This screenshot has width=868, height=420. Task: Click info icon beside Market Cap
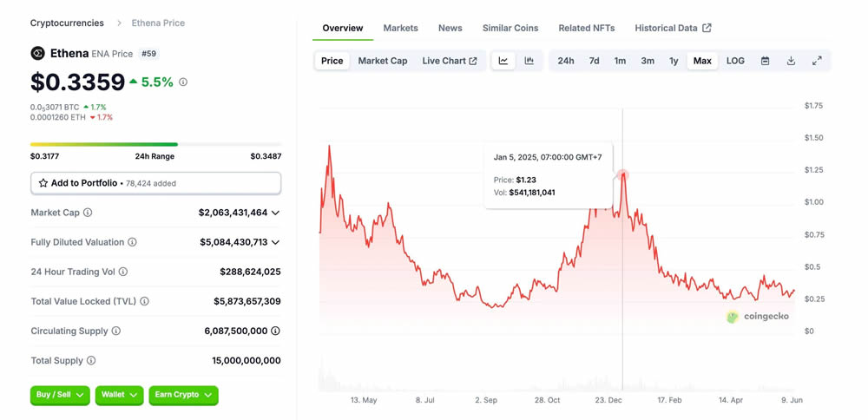point(88,213)
